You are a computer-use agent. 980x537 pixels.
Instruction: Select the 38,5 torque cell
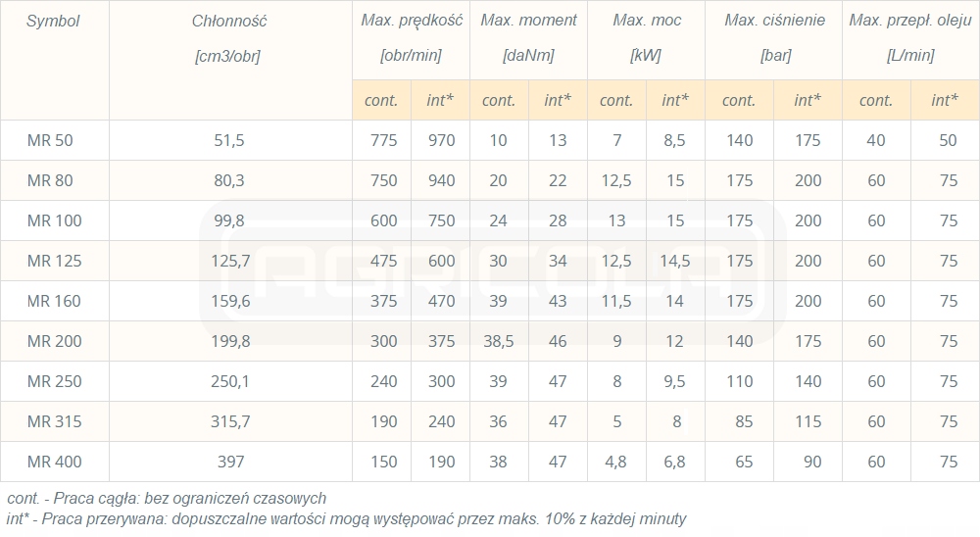tap(499, 341)
